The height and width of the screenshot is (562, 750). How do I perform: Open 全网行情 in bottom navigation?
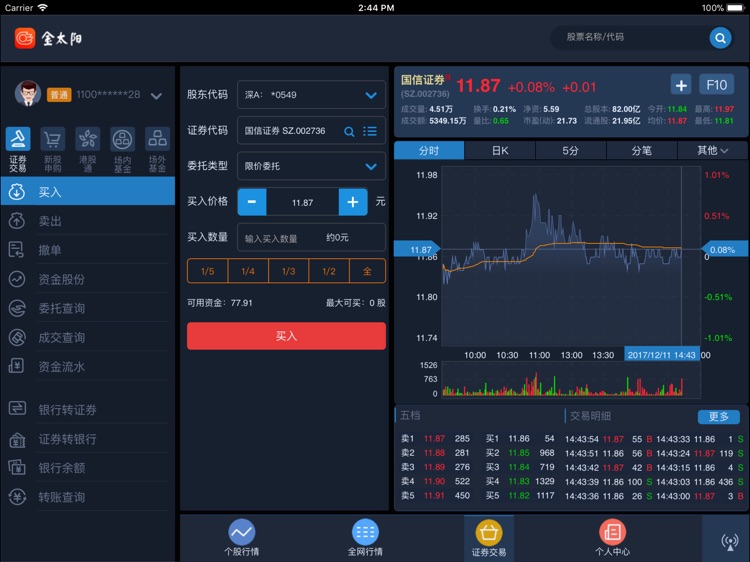tap(365, 538)
